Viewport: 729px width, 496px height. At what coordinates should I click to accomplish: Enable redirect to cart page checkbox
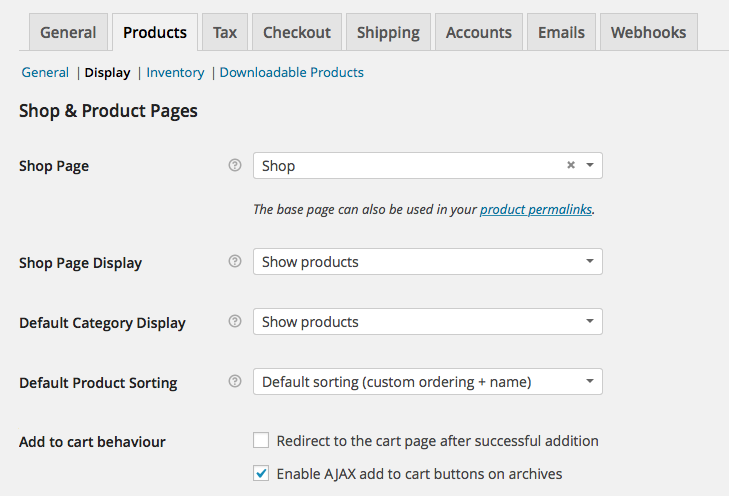click(x=261, y=440)
